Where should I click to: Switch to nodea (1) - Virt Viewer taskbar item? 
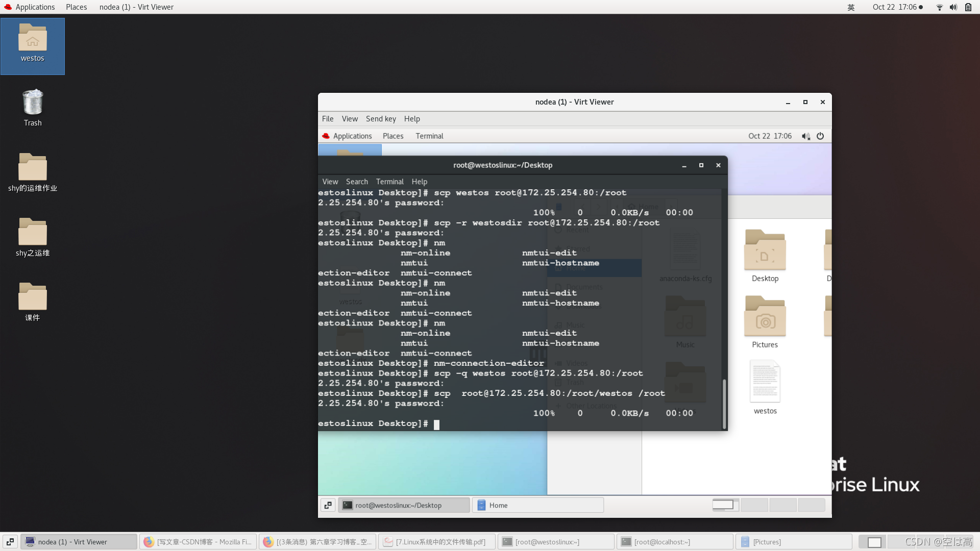coord(79,542)
